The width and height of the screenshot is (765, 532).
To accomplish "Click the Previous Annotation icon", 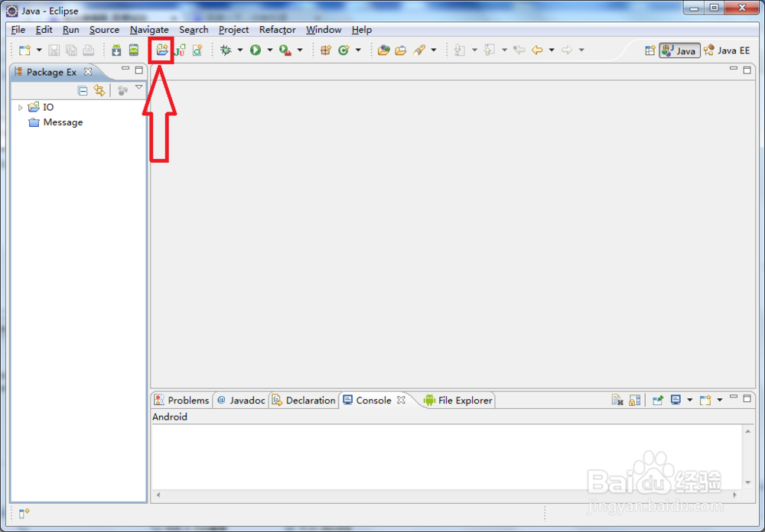I will 490,50.
